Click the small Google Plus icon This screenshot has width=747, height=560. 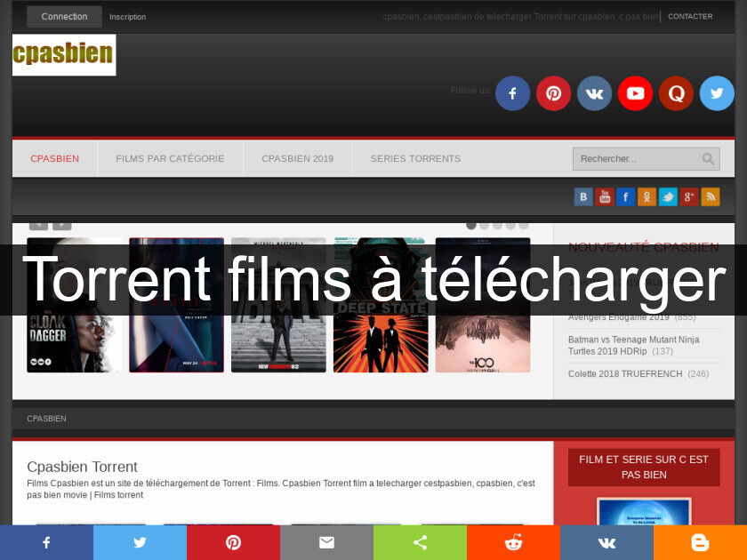pyautogui.click(x=689, y=196)
